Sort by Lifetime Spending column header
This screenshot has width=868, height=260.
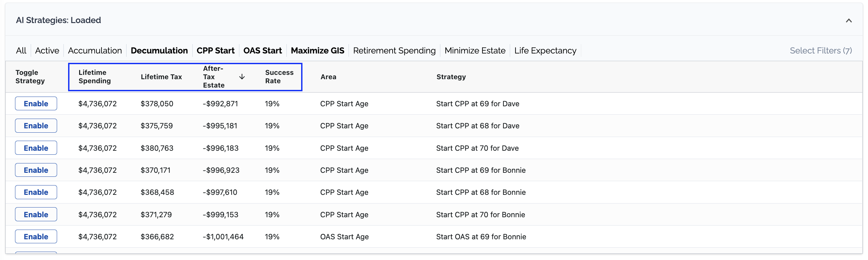click(x=94, y=77)
